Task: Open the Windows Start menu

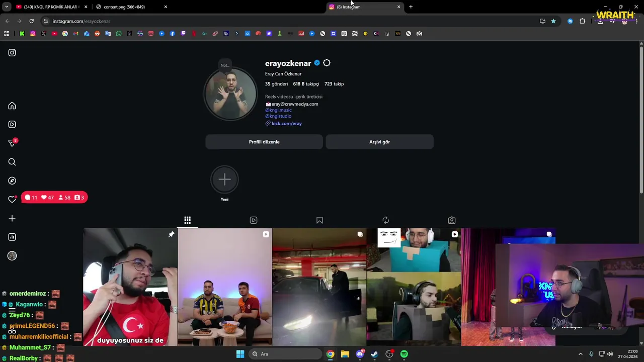Action: [x=240, y=354]
